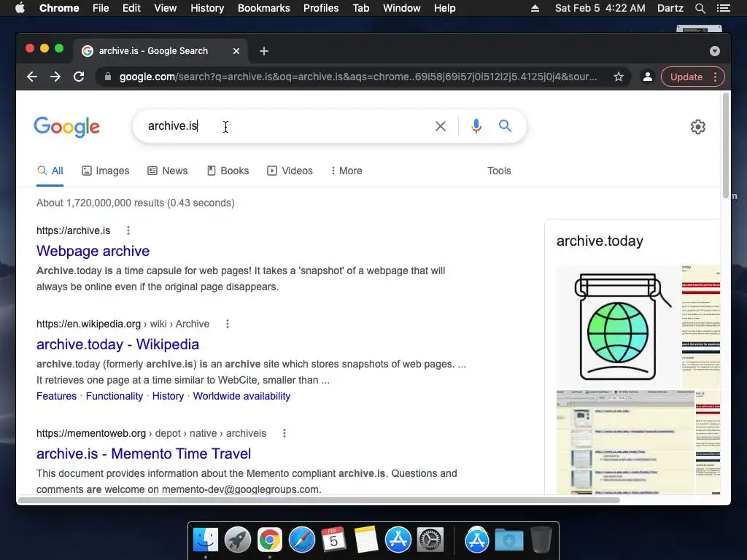
Task: Open the search Tools options
Action: tap(499, 171)
